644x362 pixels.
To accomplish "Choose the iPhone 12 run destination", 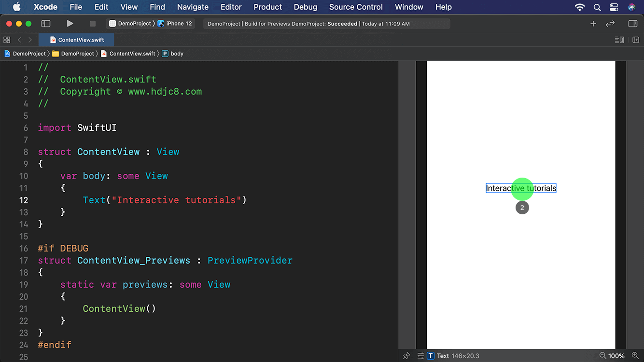I will pyautogui.click(x=175, y=24).
